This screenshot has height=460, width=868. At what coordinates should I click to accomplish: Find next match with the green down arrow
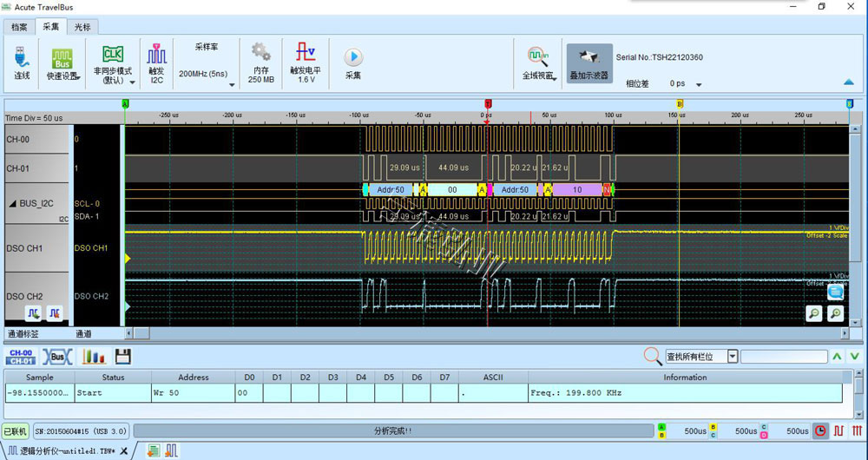pos(855,357)
